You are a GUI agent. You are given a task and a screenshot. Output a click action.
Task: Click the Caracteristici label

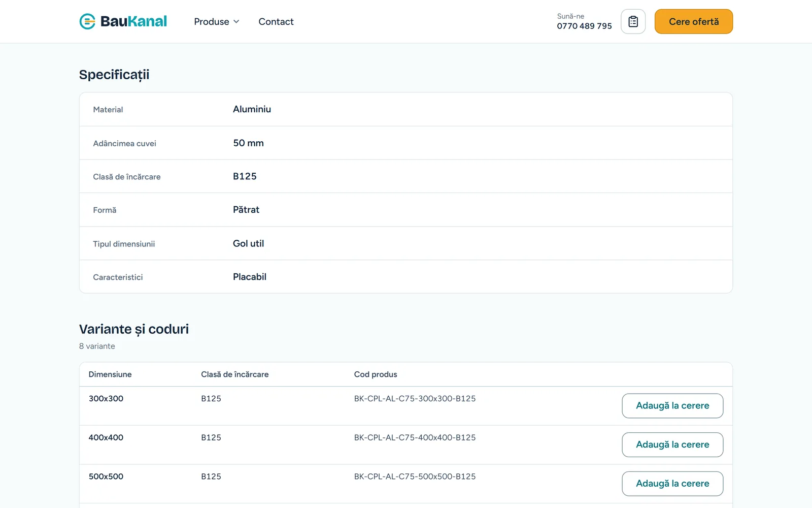coord(118,277)
